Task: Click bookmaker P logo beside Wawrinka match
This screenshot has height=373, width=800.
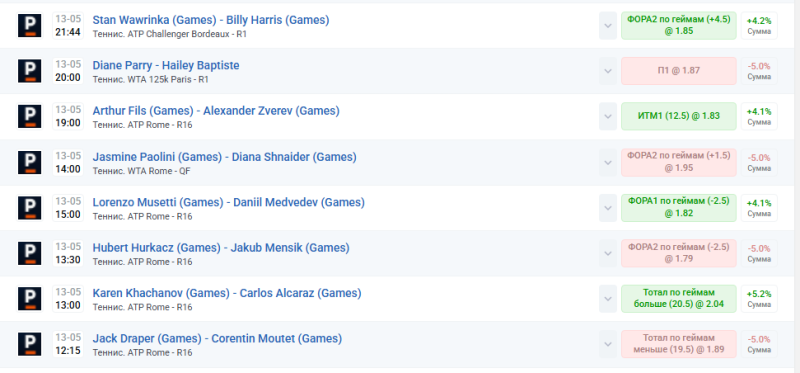Action: click(x=30, y=26)
